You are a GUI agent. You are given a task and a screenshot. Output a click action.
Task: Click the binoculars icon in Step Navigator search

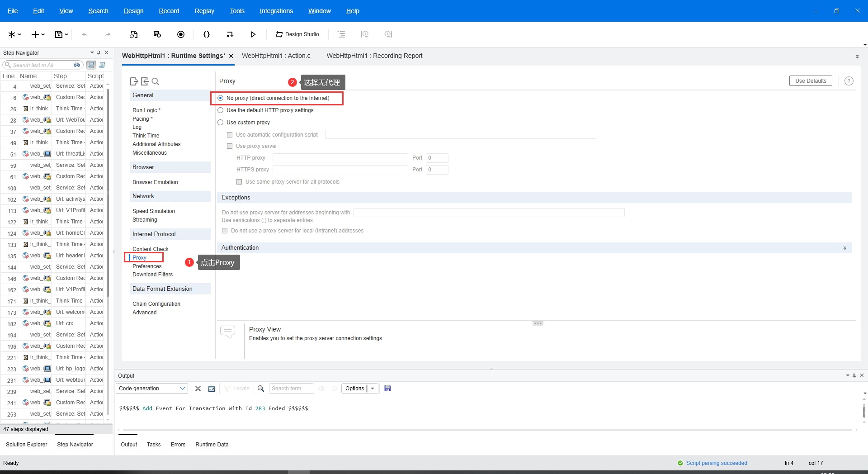pyautogui.click(x=77, y=65)
